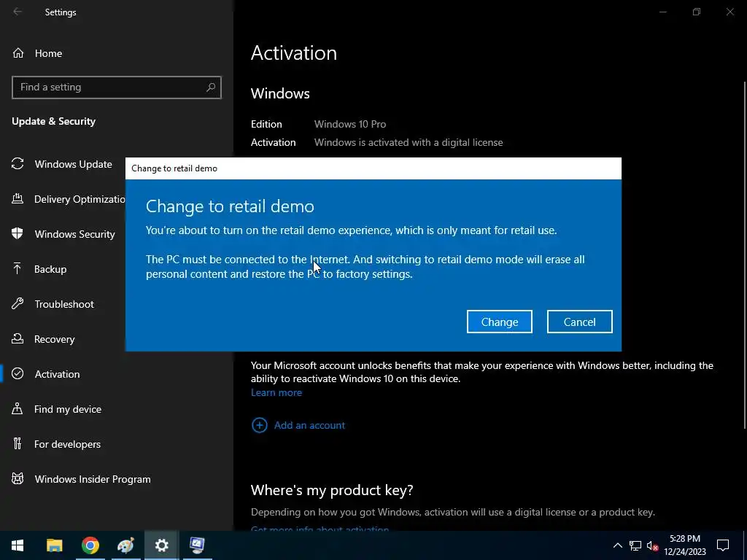Open the clock showing 5:28 PM
Image resolution: width=747 pixels, height=560 pixels.
(x=684, y=545)
